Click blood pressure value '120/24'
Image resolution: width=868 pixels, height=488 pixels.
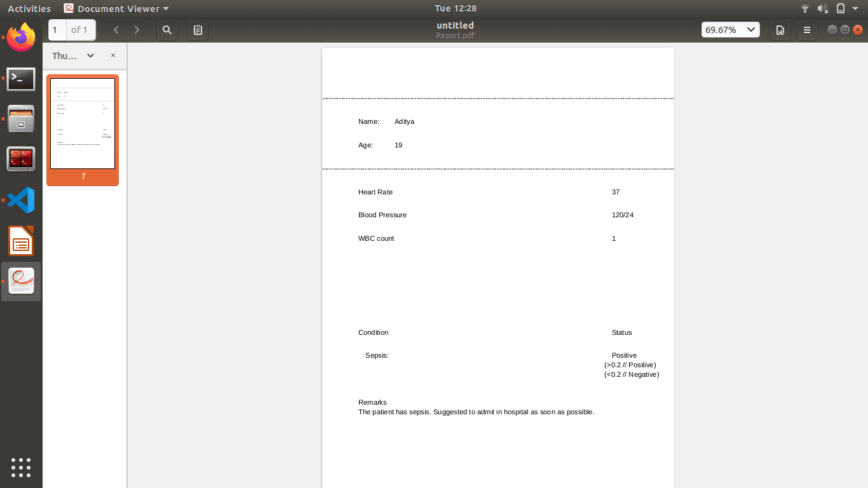coord(623,215)
